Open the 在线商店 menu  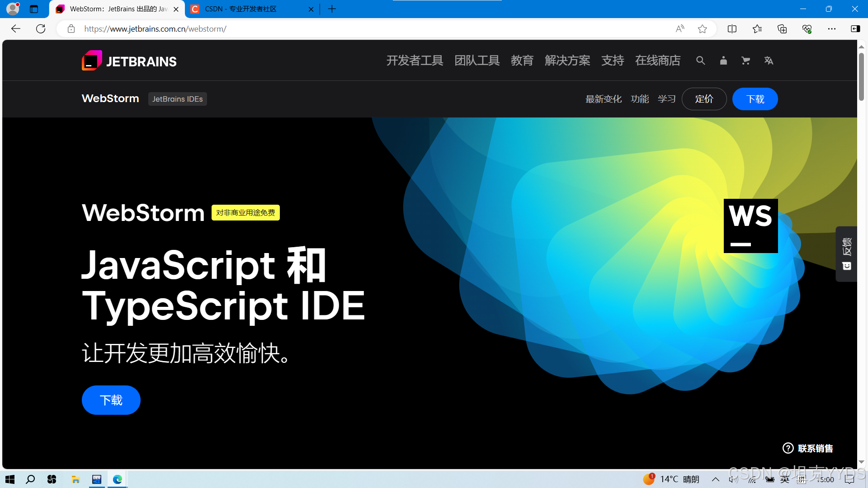click(x=658, y=61)
